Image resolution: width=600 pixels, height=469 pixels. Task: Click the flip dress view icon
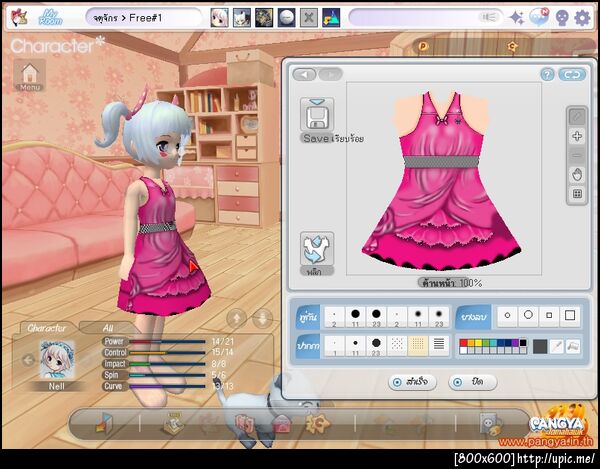[317, 249]
